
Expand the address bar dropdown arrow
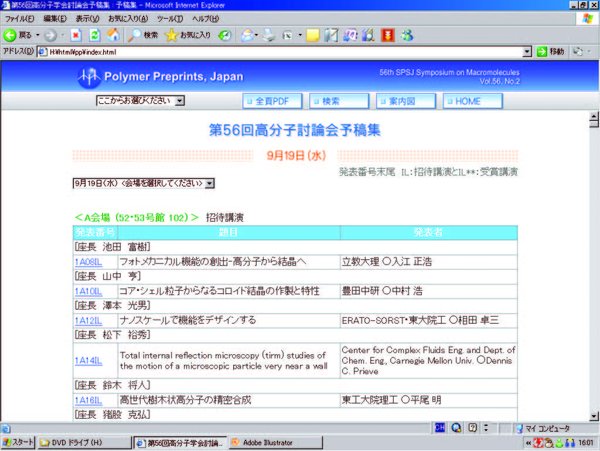[x=530, y=51]
